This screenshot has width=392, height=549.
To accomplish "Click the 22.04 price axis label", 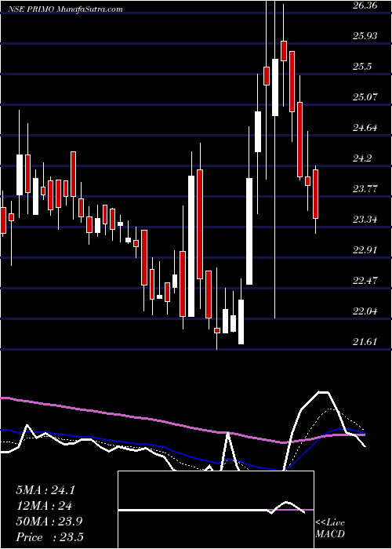I will (365, 311).
